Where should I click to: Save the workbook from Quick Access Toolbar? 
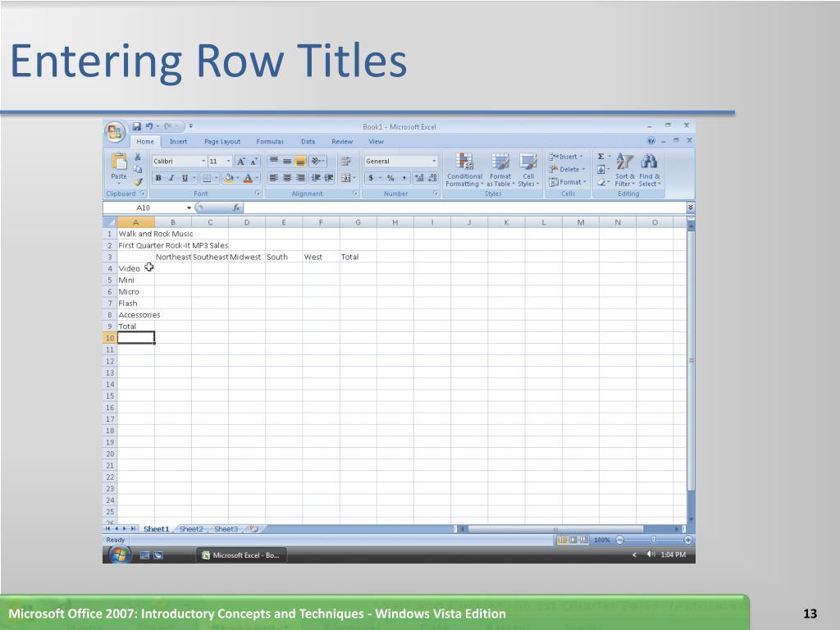tap(137, 126)
